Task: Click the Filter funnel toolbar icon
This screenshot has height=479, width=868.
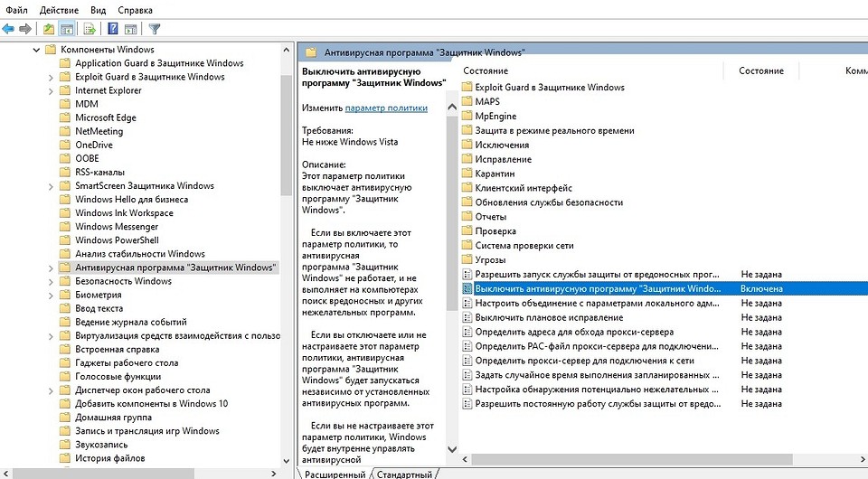Action: [x=154, y=29]
